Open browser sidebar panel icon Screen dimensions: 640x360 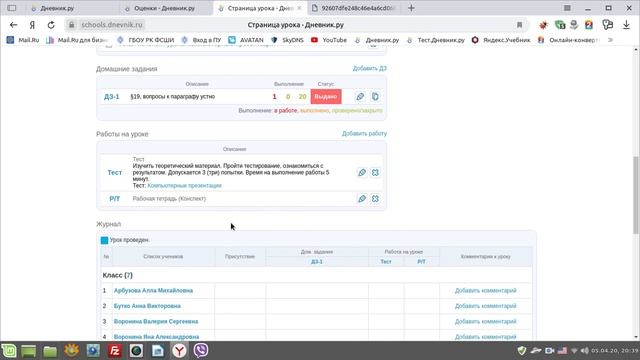click(12, 8)
